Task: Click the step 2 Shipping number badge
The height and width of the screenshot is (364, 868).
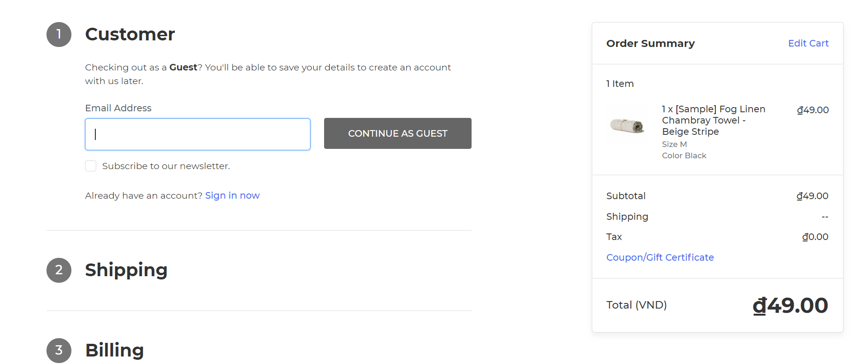Action: coord(59,270)
